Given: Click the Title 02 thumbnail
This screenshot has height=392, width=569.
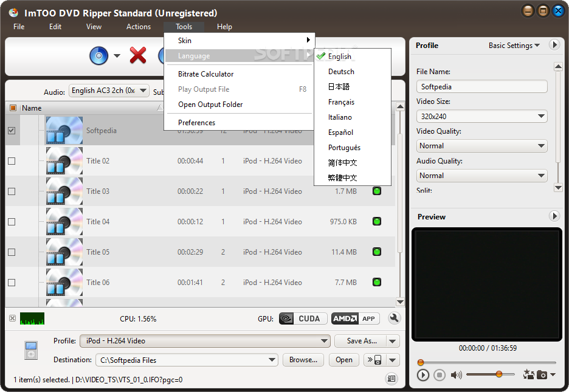Looking at the screenshot, I should click(64, 160).
